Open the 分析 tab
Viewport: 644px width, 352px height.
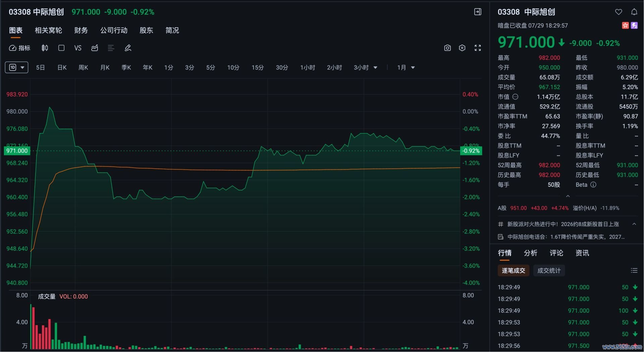pyautogui.click(x=530, y=253)
